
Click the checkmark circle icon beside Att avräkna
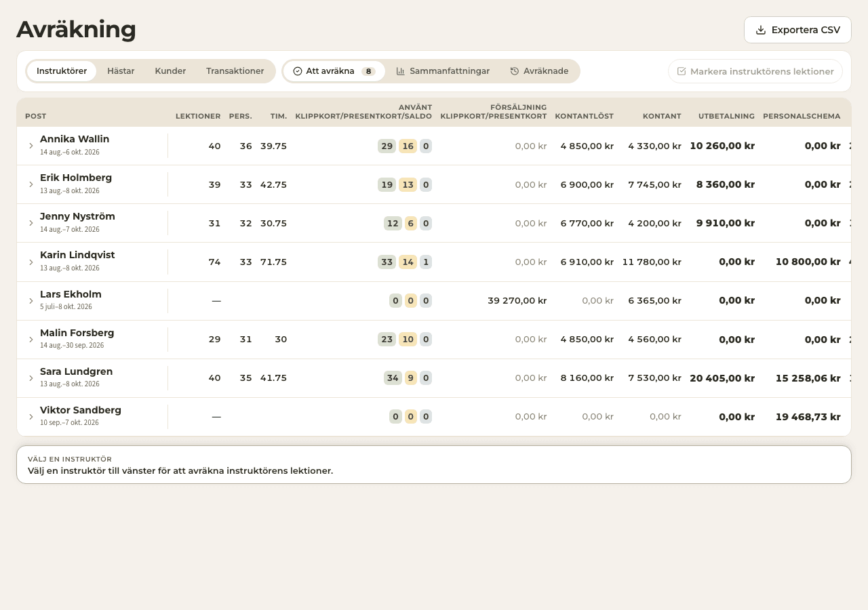coord(298,71)
